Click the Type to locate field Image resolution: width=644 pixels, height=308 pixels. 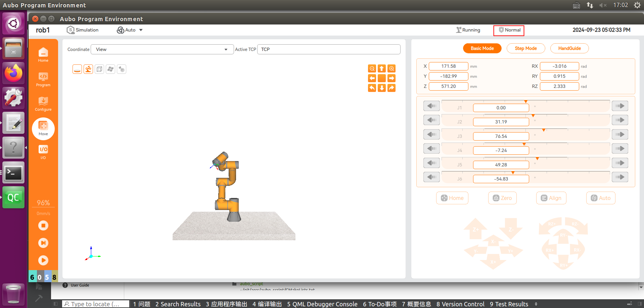click(x=96, y=304)
